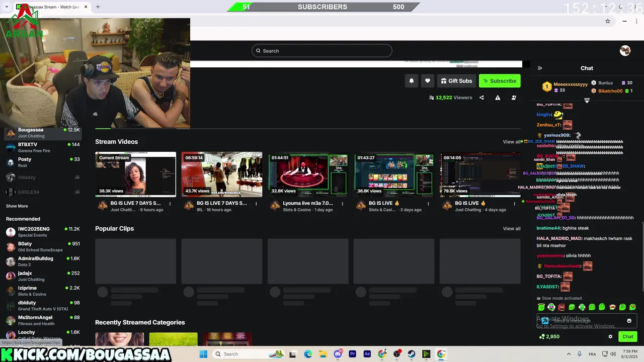Select Posty channel in sidebar

coord(43,162)
